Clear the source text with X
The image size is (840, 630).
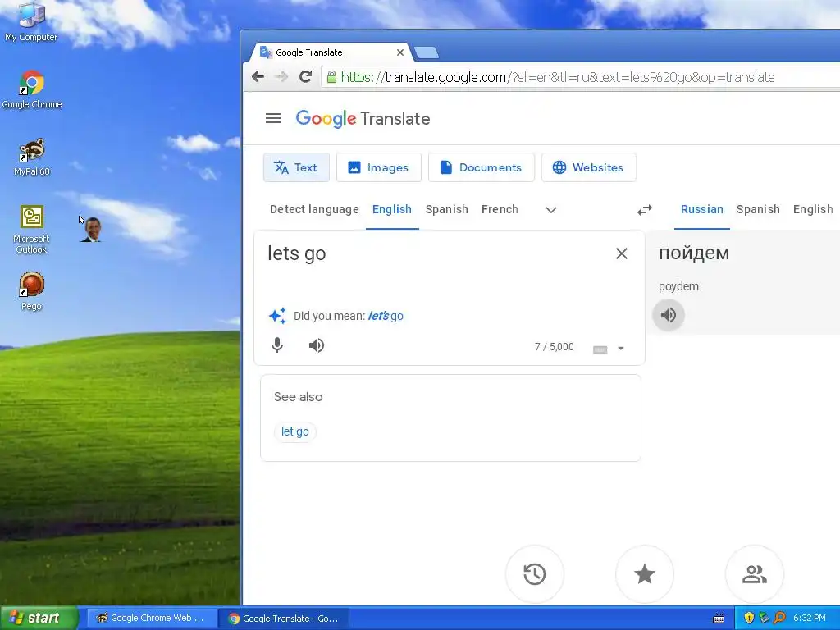(x=622, y=253)
